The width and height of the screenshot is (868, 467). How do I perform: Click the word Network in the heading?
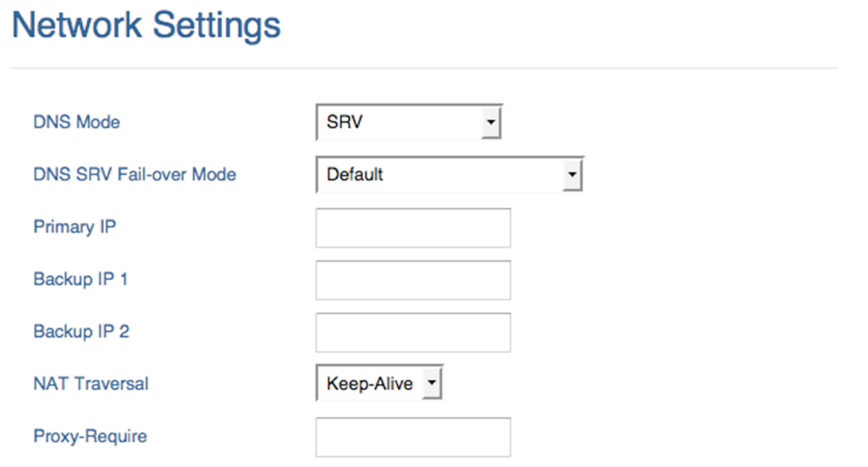point(77,25)
